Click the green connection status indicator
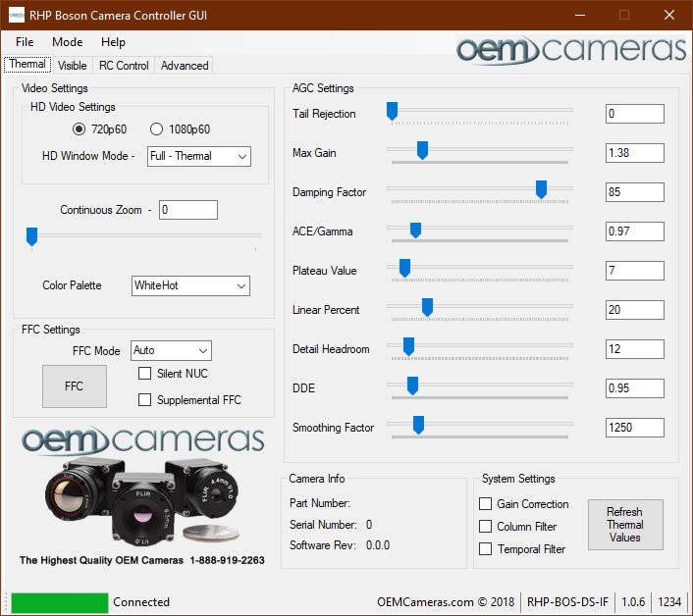Image resolution: width=693 pixels, height=616 pixels. click(60, 602)
